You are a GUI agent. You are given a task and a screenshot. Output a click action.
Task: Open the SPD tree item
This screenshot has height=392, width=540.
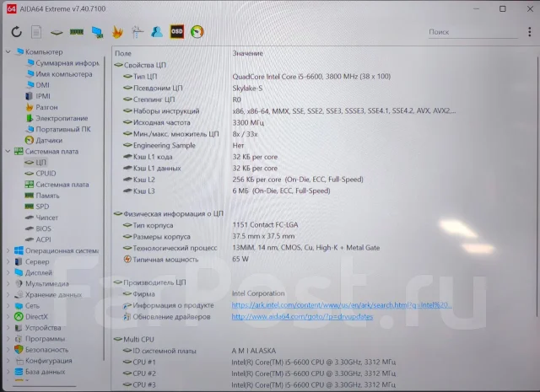[x=37, y=207]
